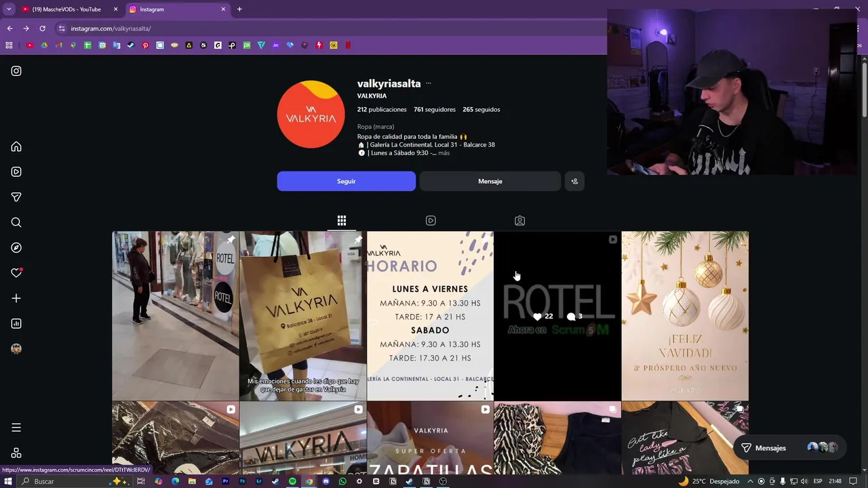
Task: Open volume control in system tray
Action: (804, 481)
